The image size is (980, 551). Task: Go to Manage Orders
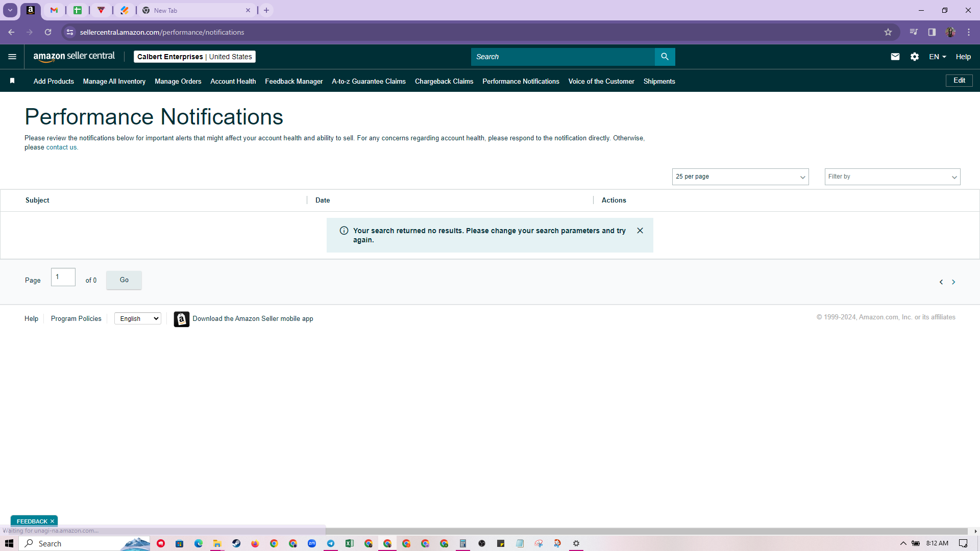(x=178, y=81)
